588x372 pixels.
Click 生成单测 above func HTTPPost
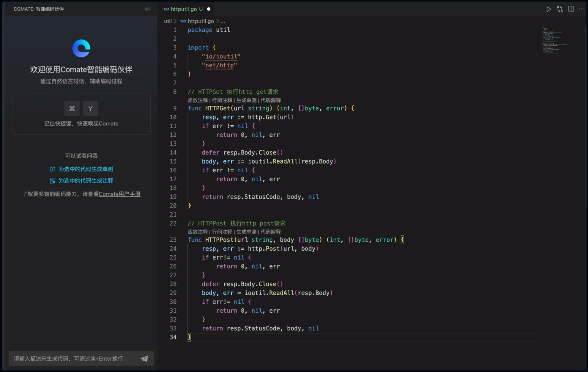tap(247, 232)
